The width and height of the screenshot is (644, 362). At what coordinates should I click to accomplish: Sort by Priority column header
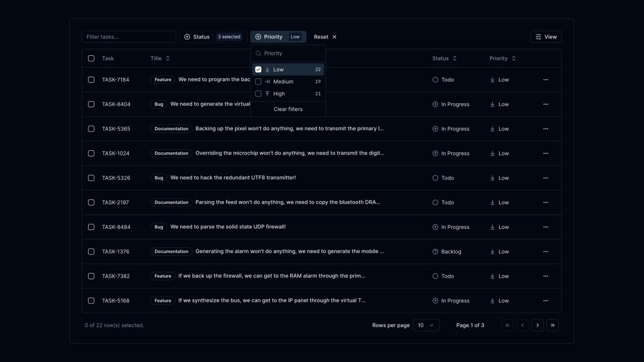pyautogui.click(x=502, y=58)
